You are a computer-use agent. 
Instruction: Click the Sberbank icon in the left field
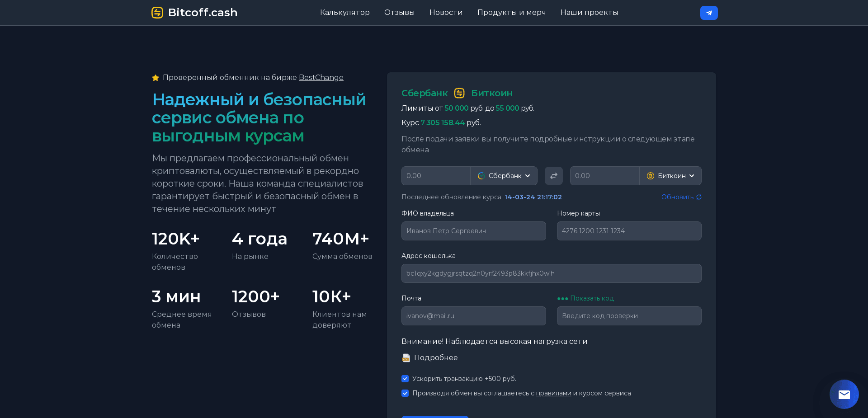pos(481,176)
